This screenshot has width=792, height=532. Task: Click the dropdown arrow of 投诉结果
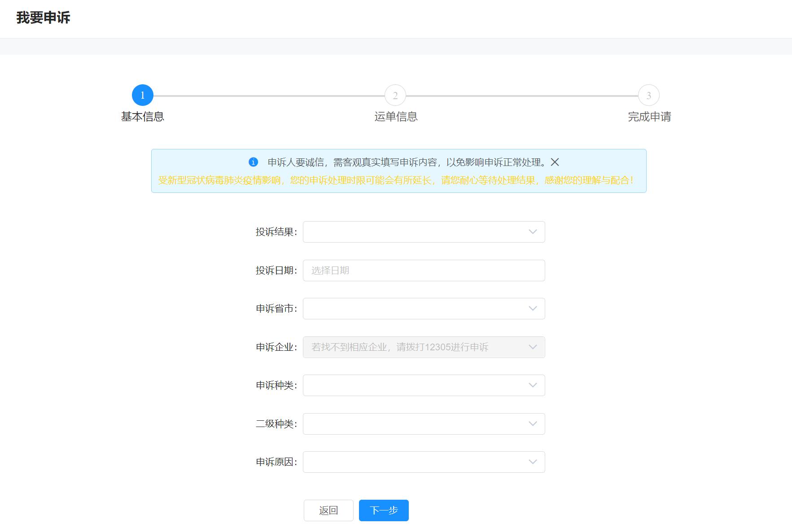(532, 232)
